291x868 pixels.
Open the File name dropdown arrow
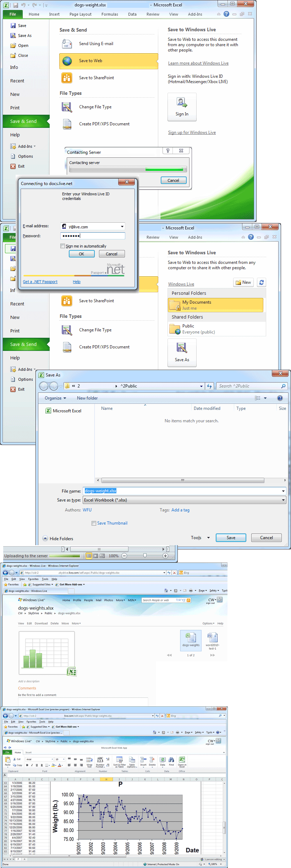[x=283, y=491]
